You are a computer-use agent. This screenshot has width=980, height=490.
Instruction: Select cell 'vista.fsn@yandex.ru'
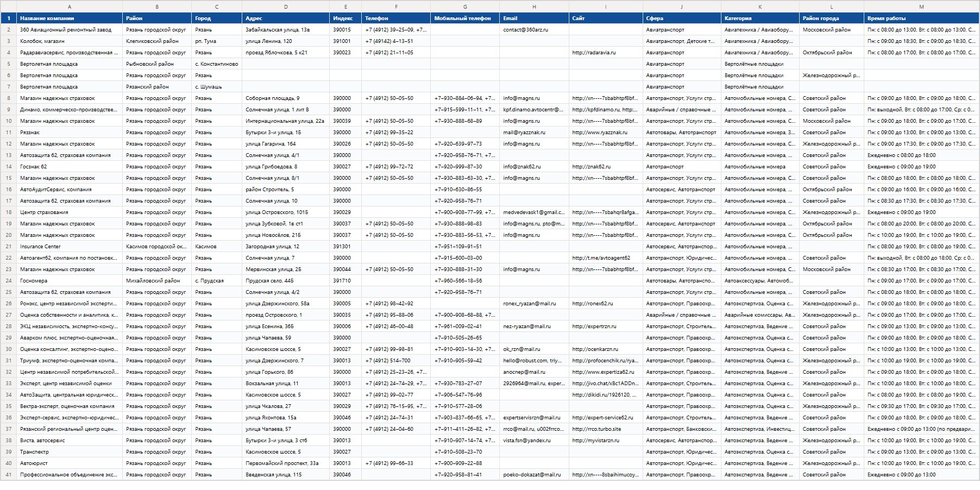tap(534, 441)
